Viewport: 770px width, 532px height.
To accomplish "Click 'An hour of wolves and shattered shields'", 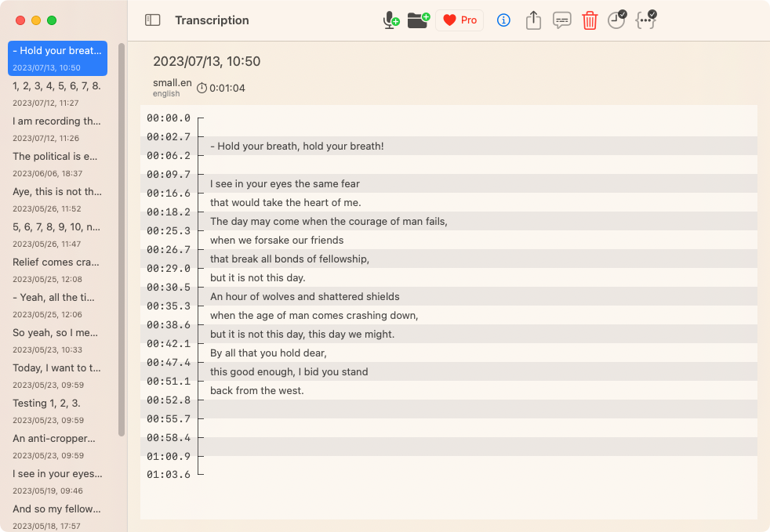I will click(304, 296).
